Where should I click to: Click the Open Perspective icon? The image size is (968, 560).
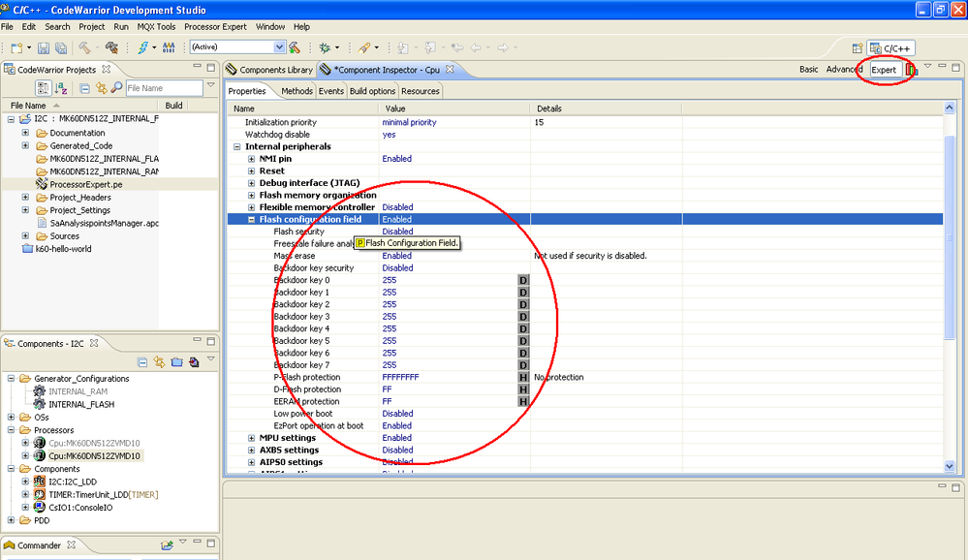pos(857,48)
